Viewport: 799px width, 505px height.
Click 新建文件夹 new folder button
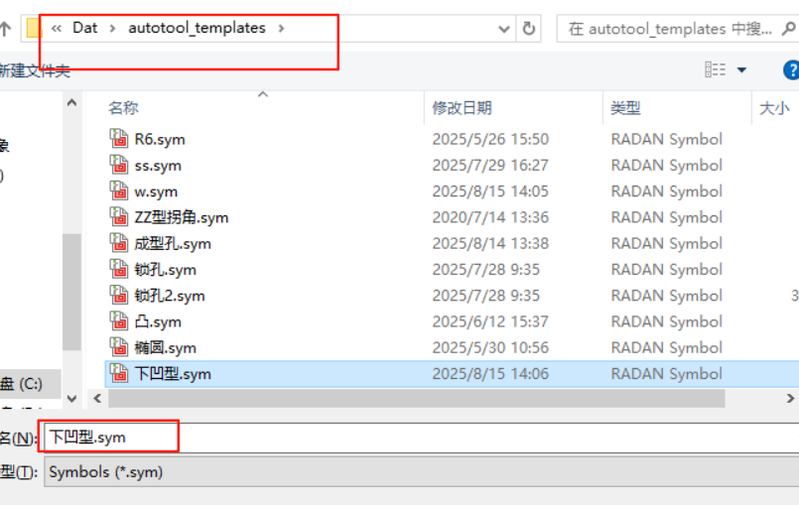click(x=34, y=70)
